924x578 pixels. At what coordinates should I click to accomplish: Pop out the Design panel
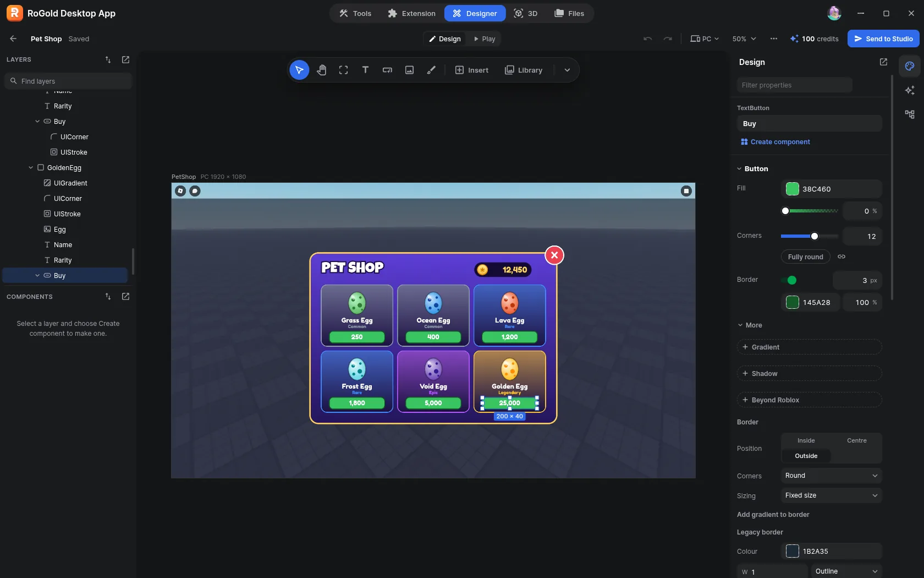point(883,62)
